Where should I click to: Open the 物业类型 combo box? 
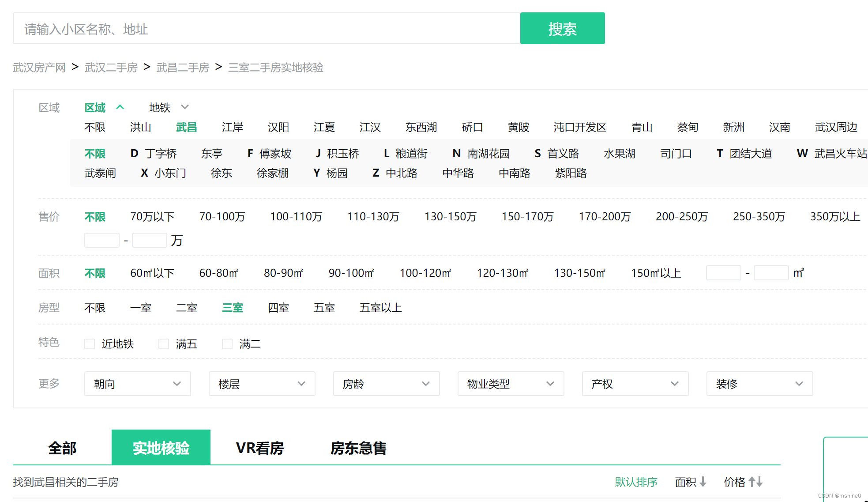[511, 384]
